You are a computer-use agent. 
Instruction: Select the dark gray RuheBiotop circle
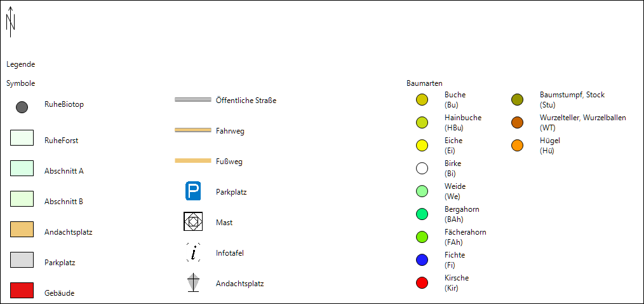click(x=22, y=107)
